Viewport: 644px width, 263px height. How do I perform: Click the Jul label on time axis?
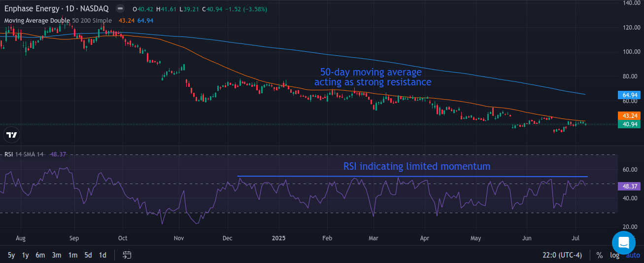576,238
